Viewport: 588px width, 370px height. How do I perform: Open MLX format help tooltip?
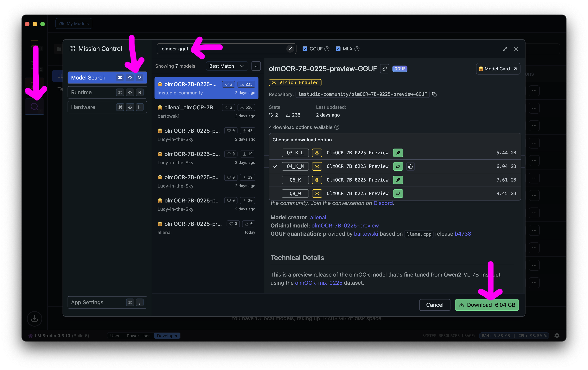(357, 49)
